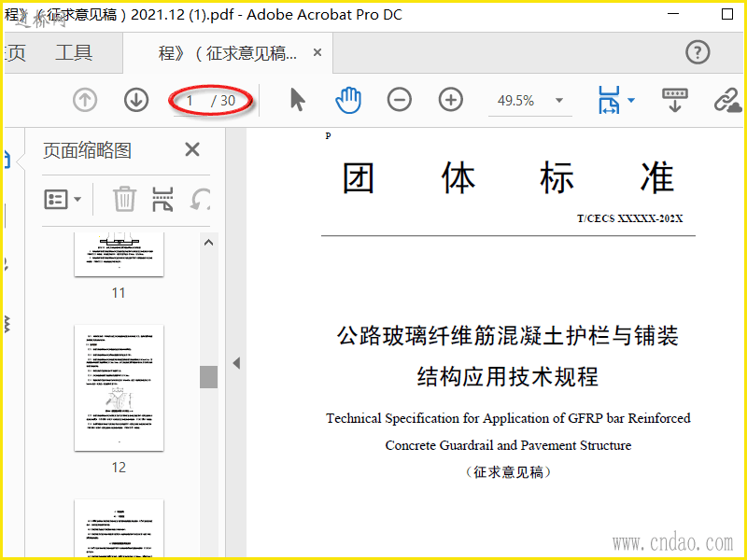This screenshot has height=560, width=747.
Task: Go to next page with down arrow
Action: point(136,101)
